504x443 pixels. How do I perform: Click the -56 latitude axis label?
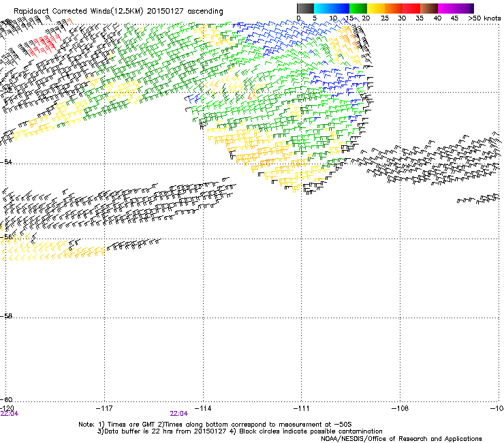[x=6, y=236]
